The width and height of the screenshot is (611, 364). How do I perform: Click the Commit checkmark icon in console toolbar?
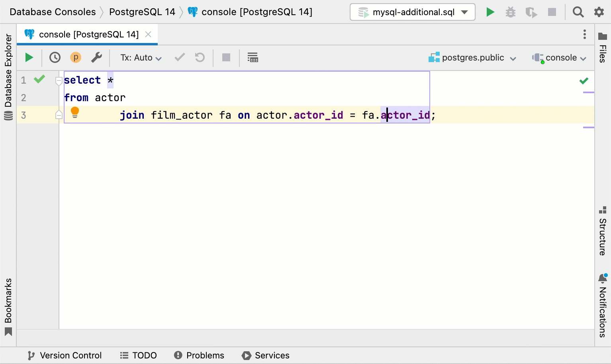coord(179,57)
